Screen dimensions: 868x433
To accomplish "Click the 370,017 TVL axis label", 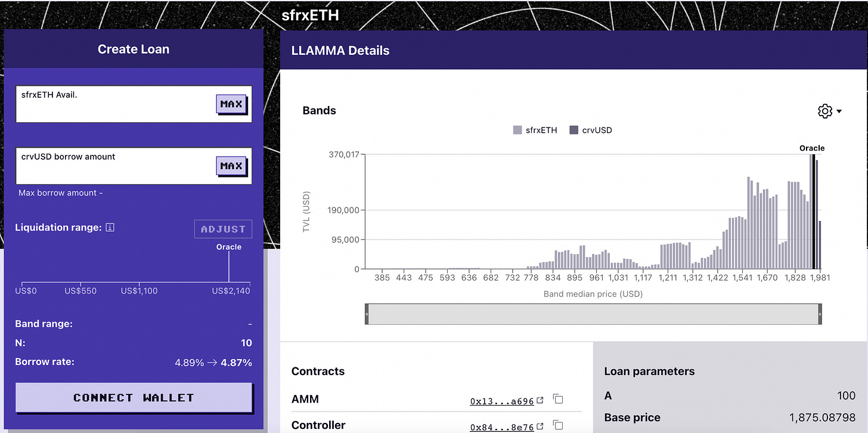I will (343, 154).
